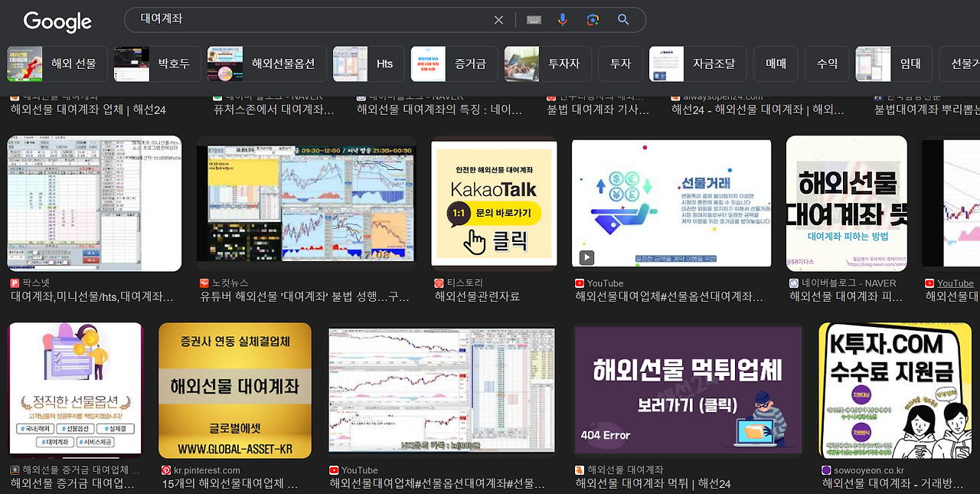Open Google Lens image search icon
The image size is (980, 494).
[x=593, y=20]
